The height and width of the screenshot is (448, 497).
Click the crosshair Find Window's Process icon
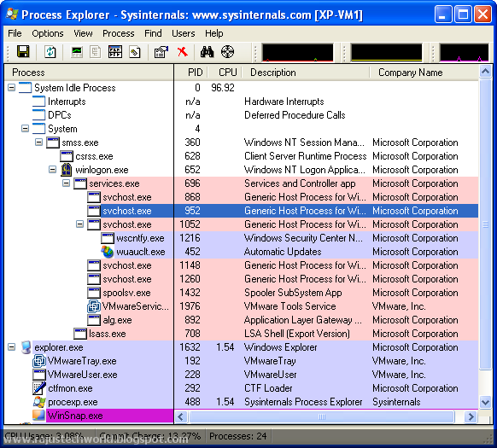(227, 52)
